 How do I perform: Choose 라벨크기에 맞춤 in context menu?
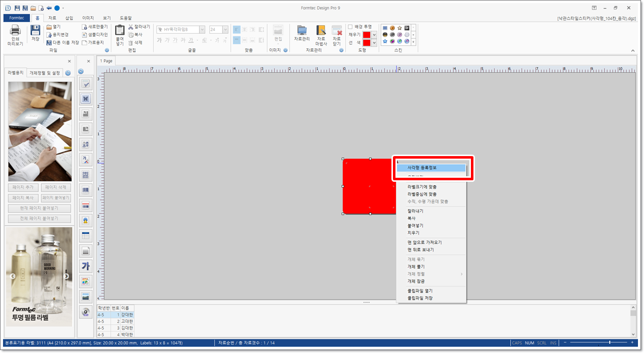pos(431,187)
